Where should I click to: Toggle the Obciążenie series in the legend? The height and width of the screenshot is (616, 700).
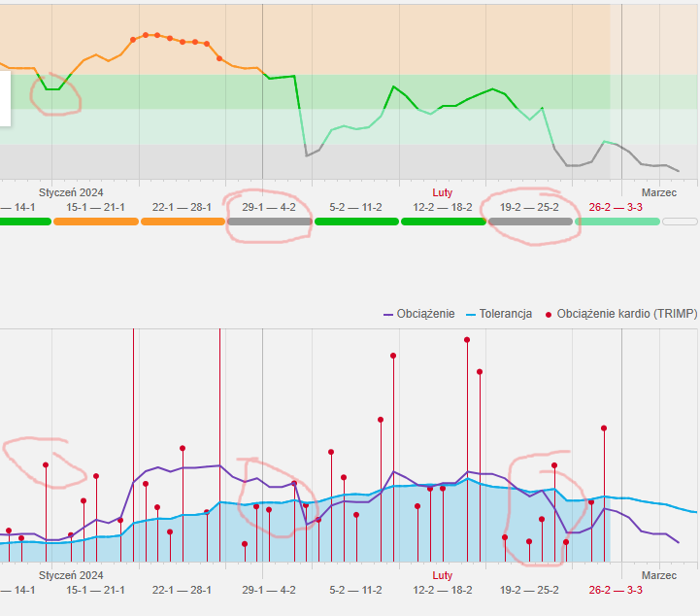(x=418, y=314)
